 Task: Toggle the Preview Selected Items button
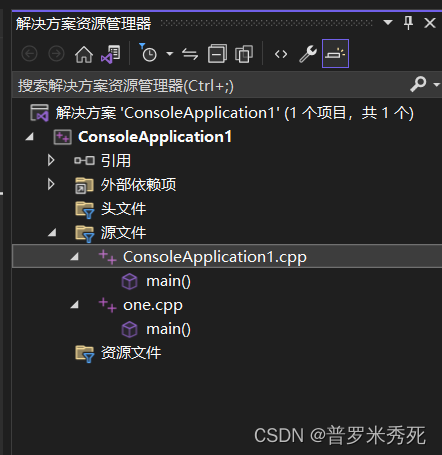pos(335,53)
